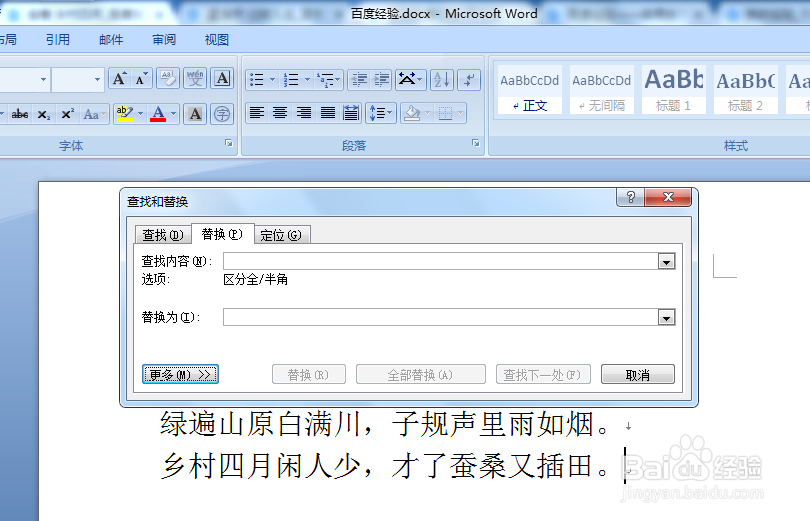
Task: Switch to the 替换 tab in dialog
Action: pyautogui.click(x=222, y=234)
